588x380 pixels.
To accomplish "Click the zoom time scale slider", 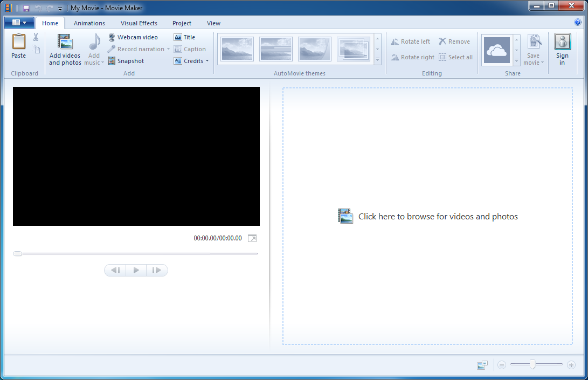I will tap(532, 364).
